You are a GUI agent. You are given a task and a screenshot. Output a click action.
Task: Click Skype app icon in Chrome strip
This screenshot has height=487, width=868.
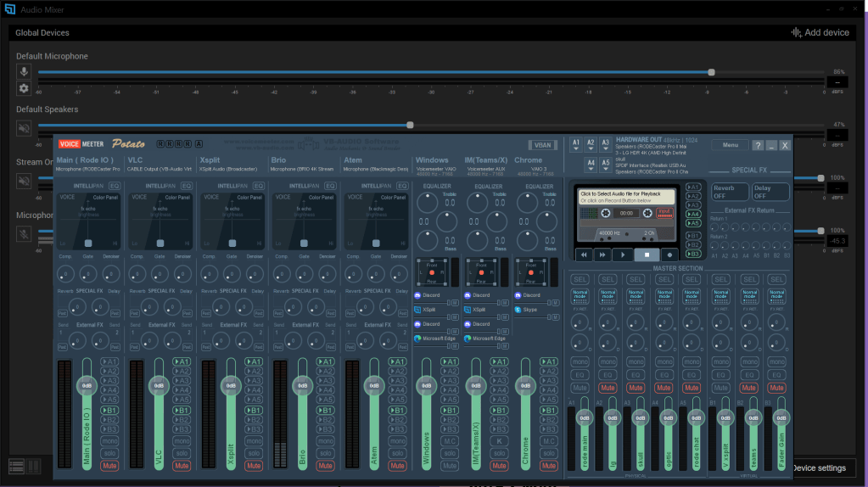[x=518, y=310]
